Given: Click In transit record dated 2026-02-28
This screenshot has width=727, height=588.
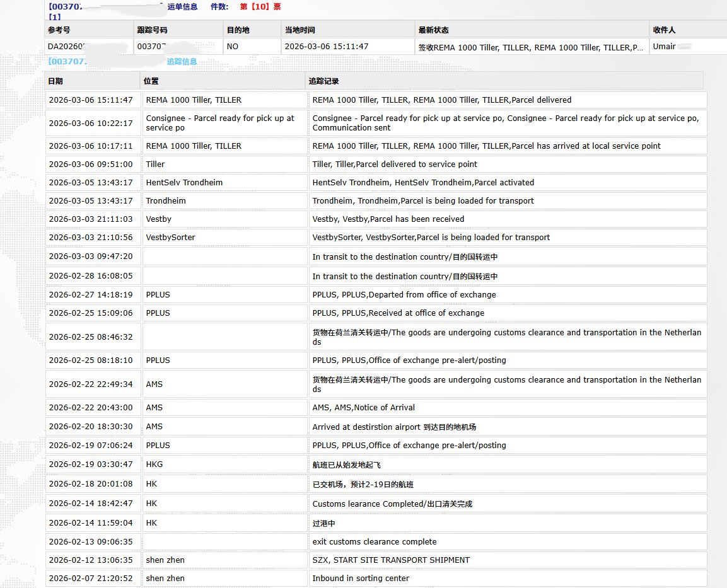Looking at the screenshot, I should pyautogui.click(x=508, y=276).
